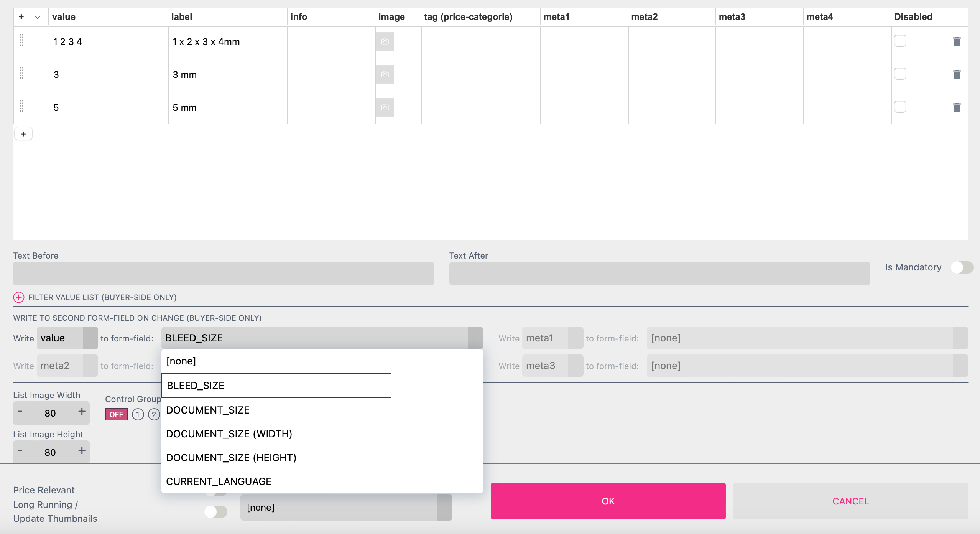
Task: Switch the Control Group OFF toggle on
Action: (117, 414)
